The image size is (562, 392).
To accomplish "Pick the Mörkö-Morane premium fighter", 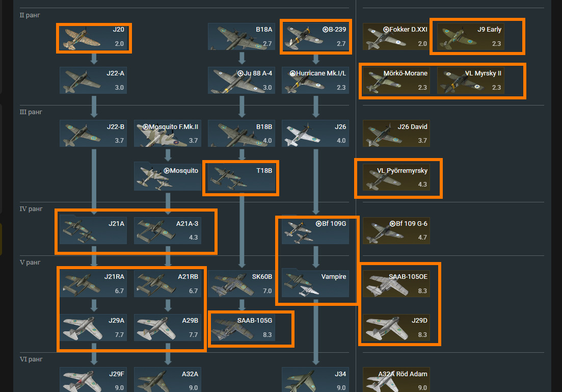I will [x=396, y=81].
